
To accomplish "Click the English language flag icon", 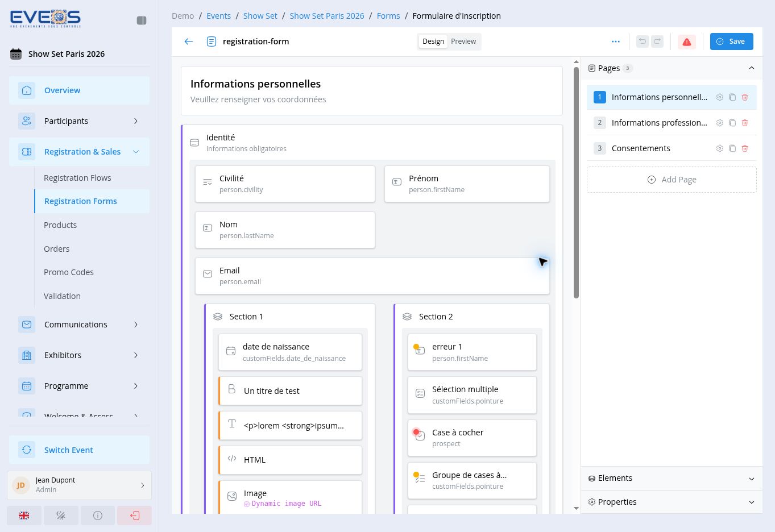I will click(24, 516).
